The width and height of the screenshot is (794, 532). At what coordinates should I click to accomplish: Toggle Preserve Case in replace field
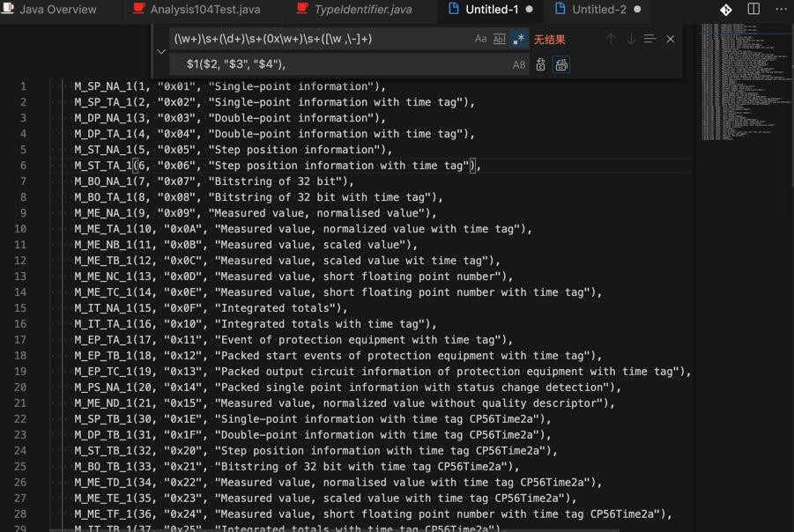point(519,65)
